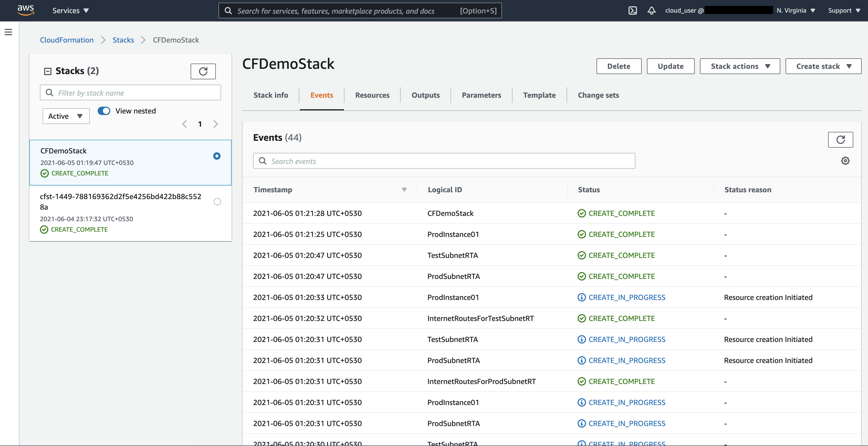The width and height of the screenshot is (868, 446).
Task: Switch to the Parameters tab
Action: pyautogui.click(x=481, y=95)
